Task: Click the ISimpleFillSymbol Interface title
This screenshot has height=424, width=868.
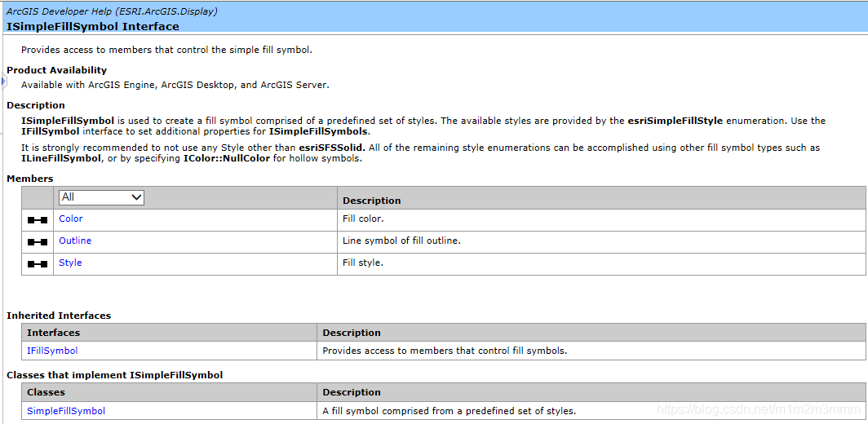Action: tap(93, 26)
